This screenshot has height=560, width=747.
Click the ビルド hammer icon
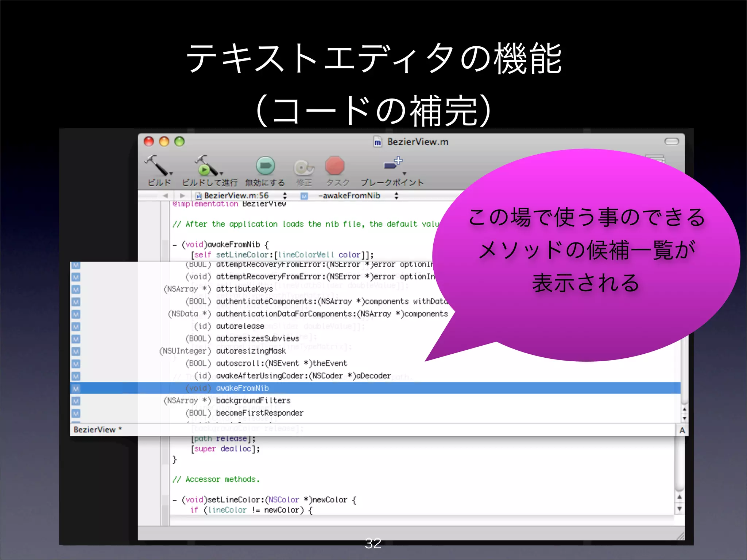click(x=156, y=165)
